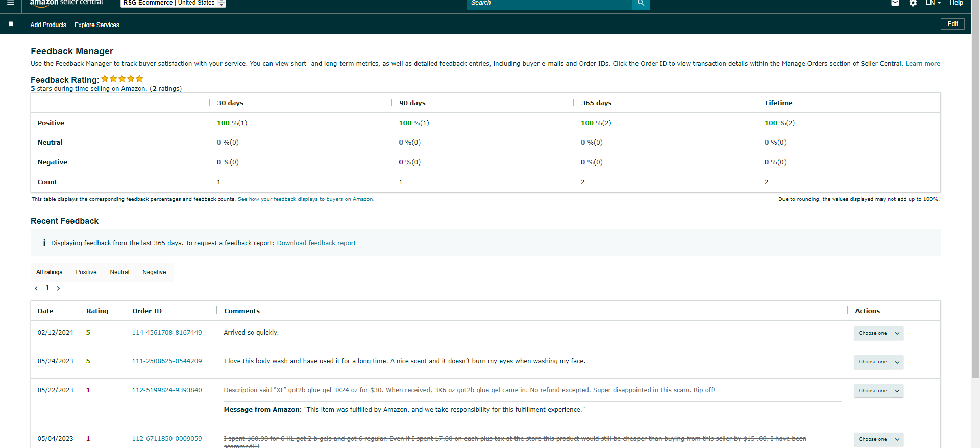Click the Positive row label
Image resolution: width=980 pixels, height=448 pixels.
point(51,123)
